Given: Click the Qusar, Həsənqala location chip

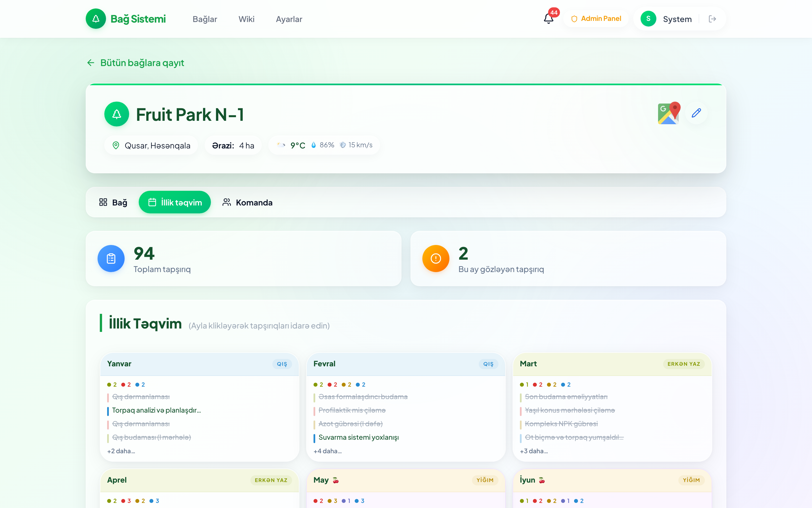Looking at the screenshot, I should coord(151,145).
